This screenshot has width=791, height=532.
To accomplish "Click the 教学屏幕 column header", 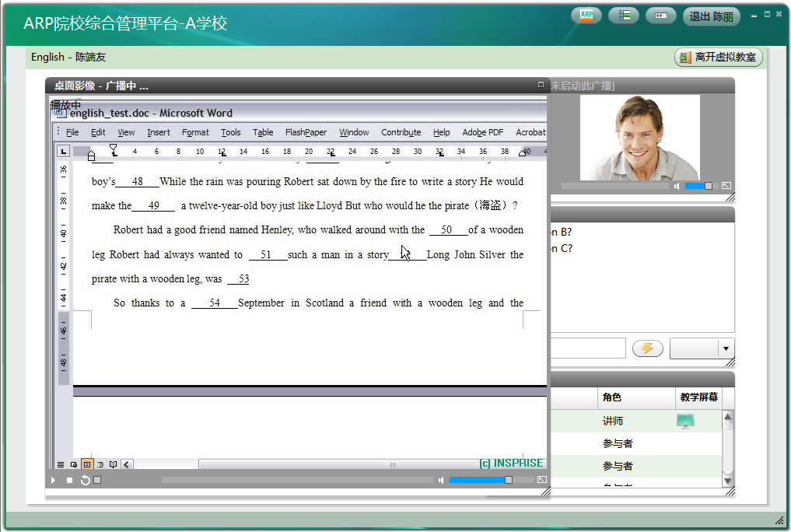I will tap(698, 397).
